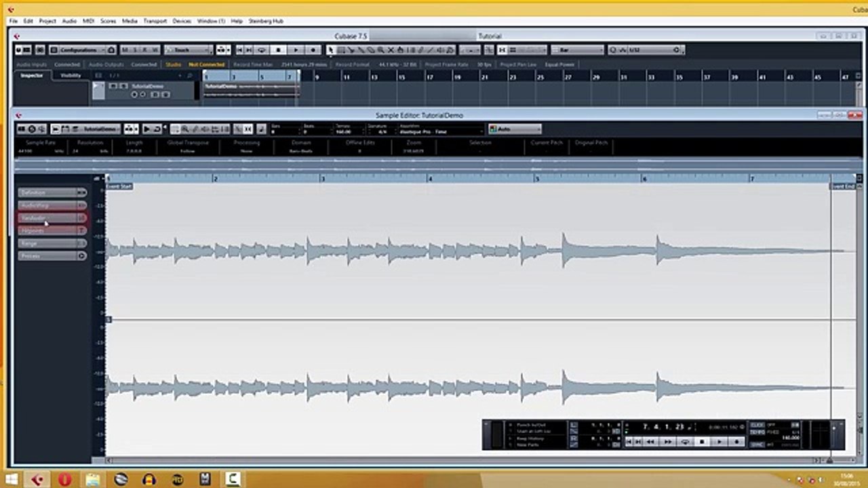The height and width of the screenshot is (488, 868).
Task: Expand the Hitpoints section
Action: pyautogui.click(x=52, y=230)
